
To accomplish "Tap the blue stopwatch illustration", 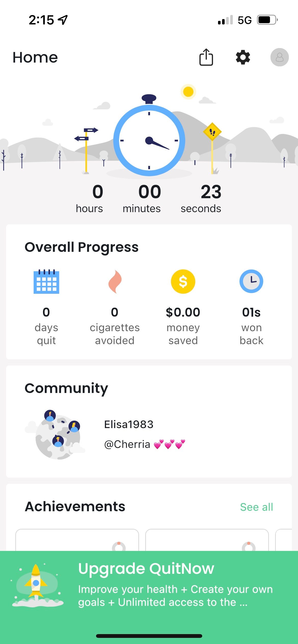I will (149, 139).
